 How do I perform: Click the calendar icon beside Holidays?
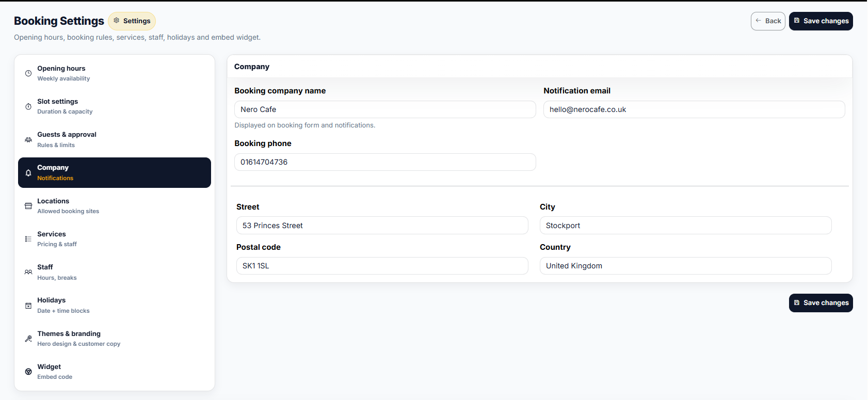point(28,306)
